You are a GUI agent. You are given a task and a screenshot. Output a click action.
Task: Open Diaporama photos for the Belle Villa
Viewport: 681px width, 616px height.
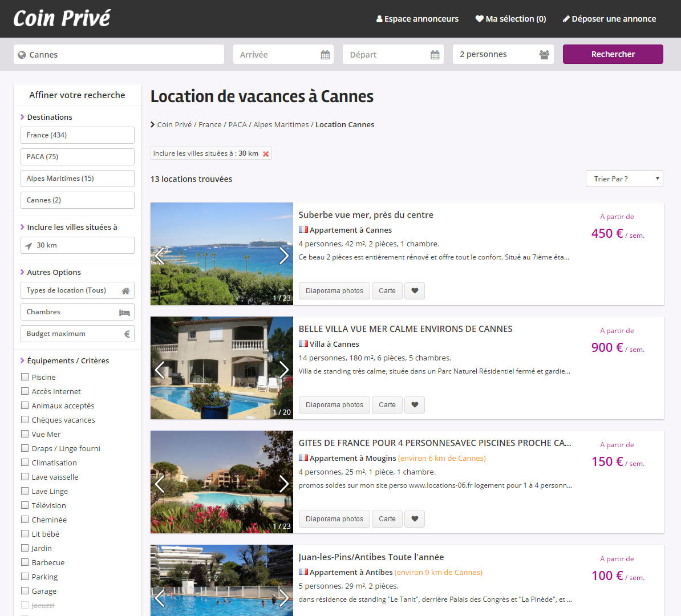[x=334, y=405]
